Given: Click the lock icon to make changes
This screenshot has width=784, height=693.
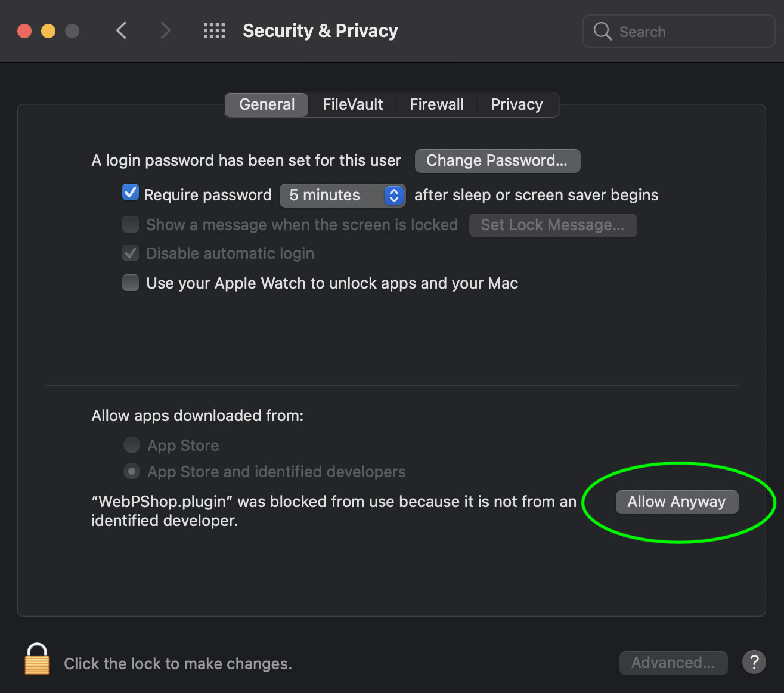Looking at the screenshot, I should pos(37,659).
